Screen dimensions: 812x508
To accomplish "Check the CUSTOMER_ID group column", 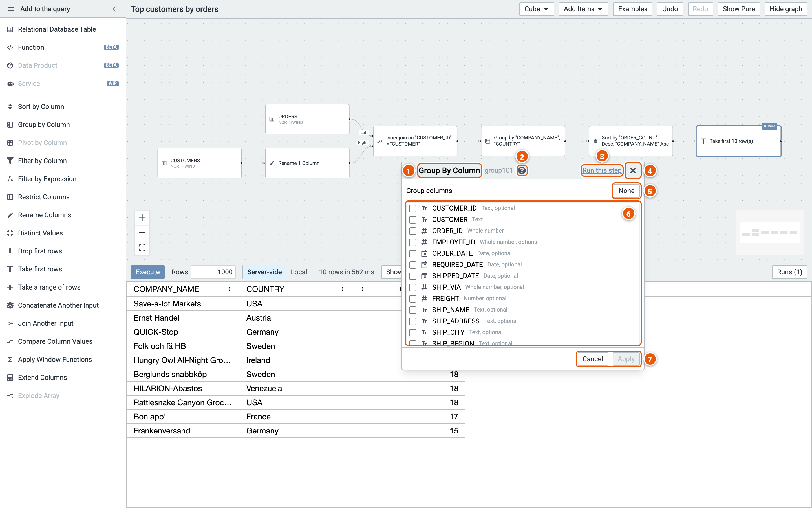I will 413,208.
